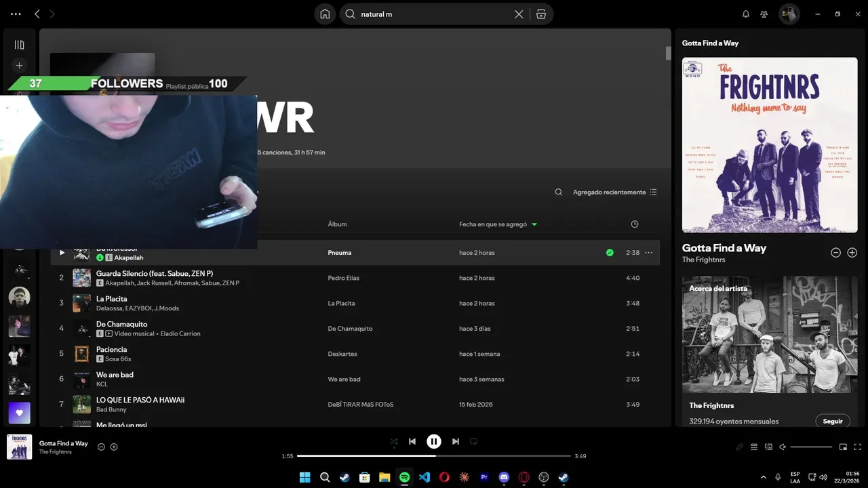
Task: Skip to the previous track
Action: [x=412, y=442]
